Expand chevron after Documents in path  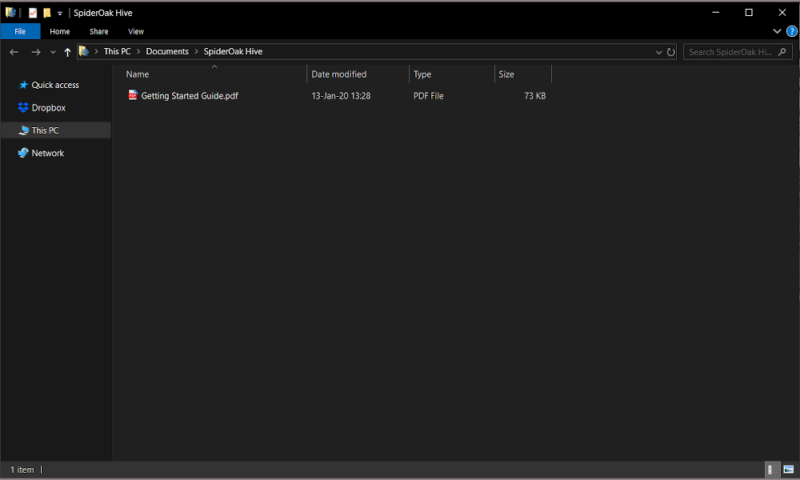click(x=196, y=52)
